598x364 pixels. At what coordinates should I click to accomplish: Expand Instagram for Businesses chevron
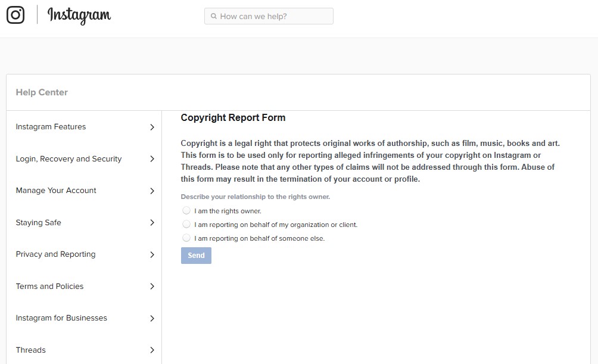point(152,318)
